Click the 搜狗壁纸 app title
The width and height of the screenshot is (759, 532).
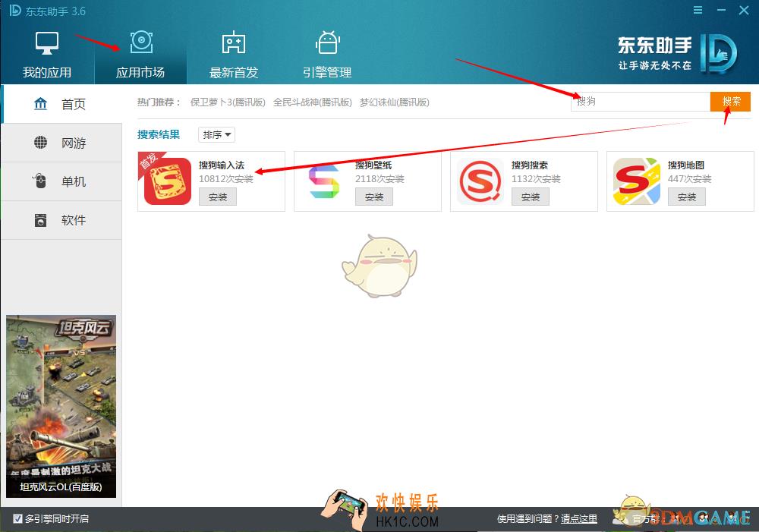coord(373,165)
